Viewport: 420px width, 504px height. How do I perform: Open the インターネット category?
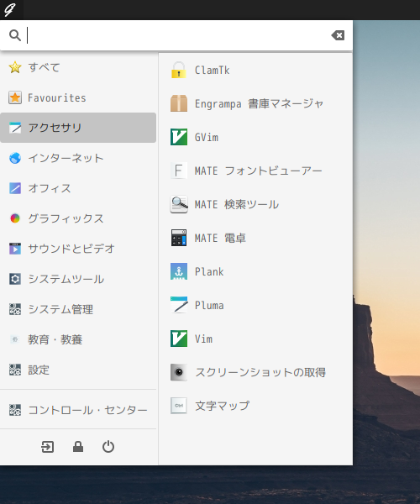coord(78,158)
